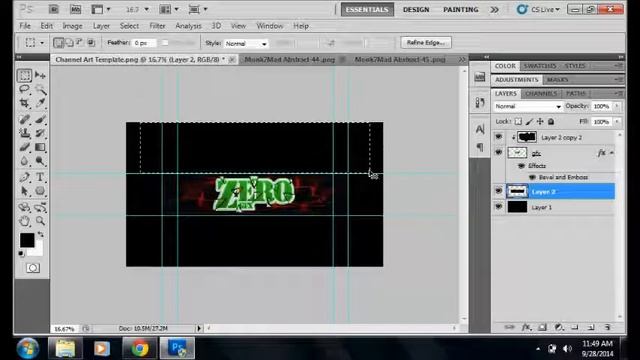The width and height of the screenshot is (640, 360).
Task: Click the foreground color swatch
Action: [x=27, y=240]
